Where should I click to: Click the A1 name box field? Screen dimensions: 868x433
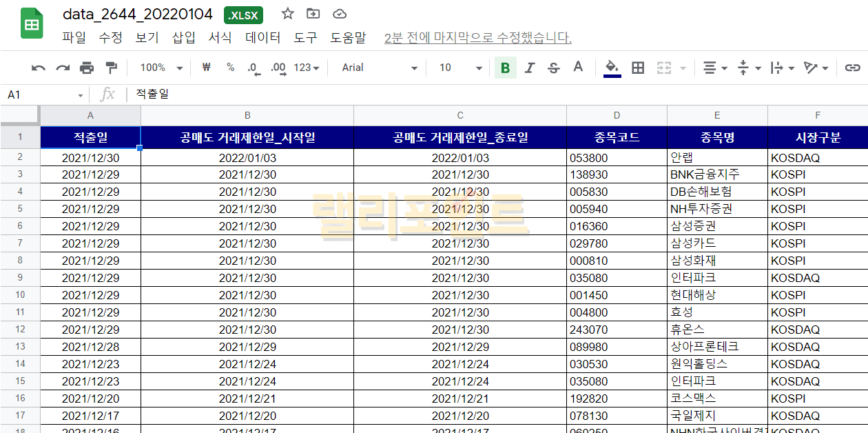click(x=41, y=94)
